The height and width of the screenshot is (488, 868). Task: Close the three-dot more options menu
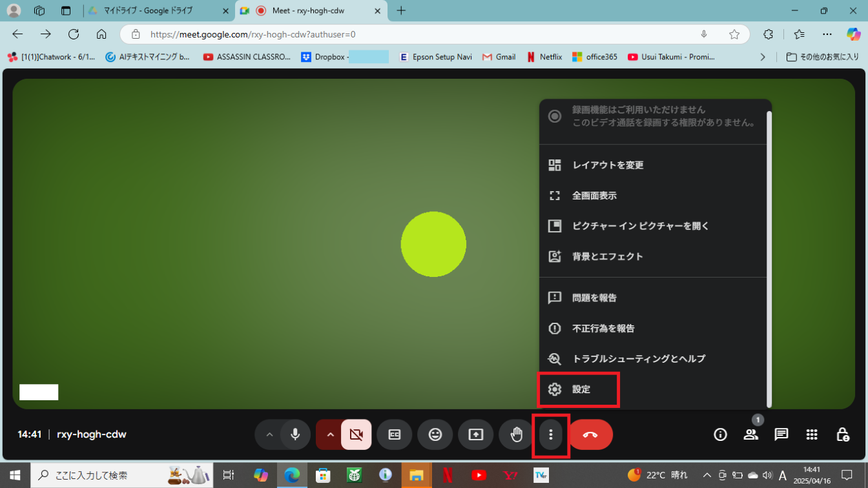550,434
